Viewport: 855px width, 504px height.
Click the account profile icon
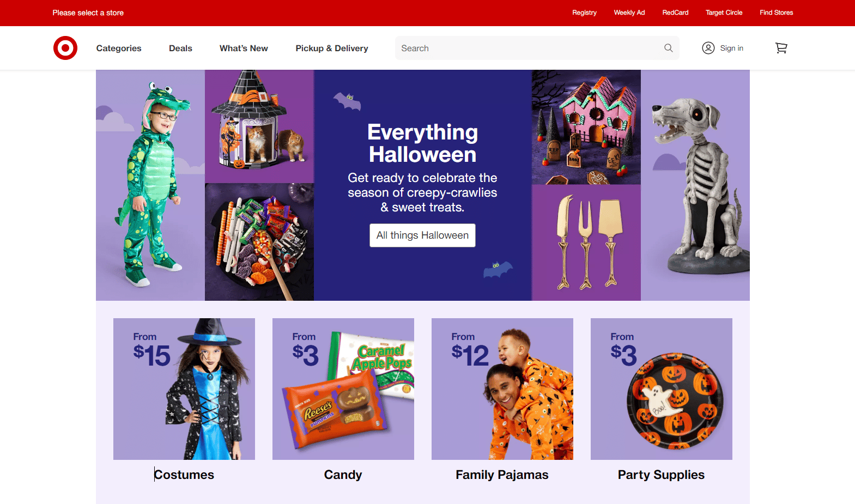(708, 48)
